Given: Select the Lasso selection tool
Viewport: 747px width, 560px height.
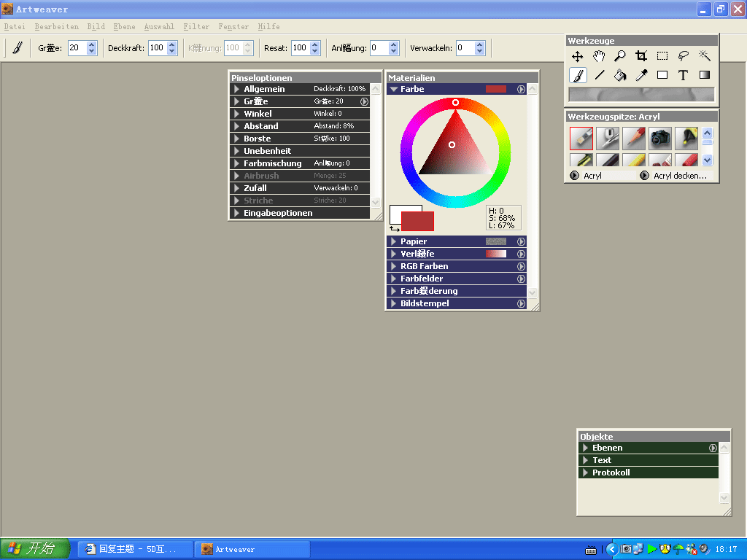Looking at the screenshot, I should click(684, 57).
